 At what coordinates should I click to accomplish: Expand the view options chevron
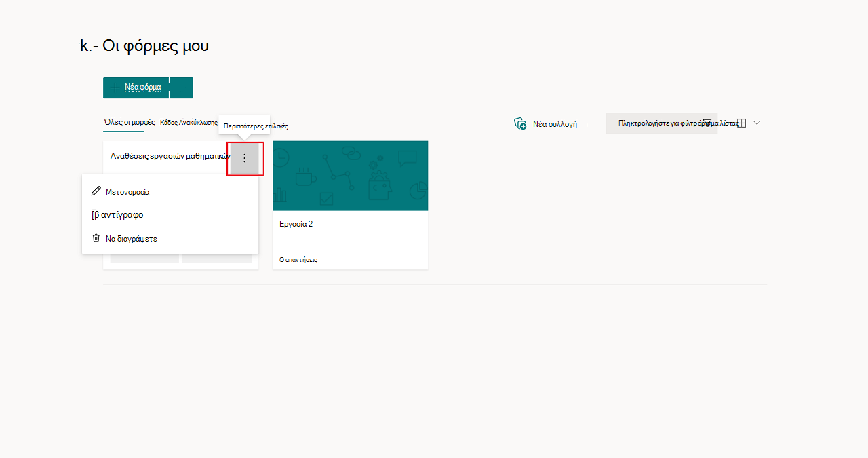coord(757,123)
